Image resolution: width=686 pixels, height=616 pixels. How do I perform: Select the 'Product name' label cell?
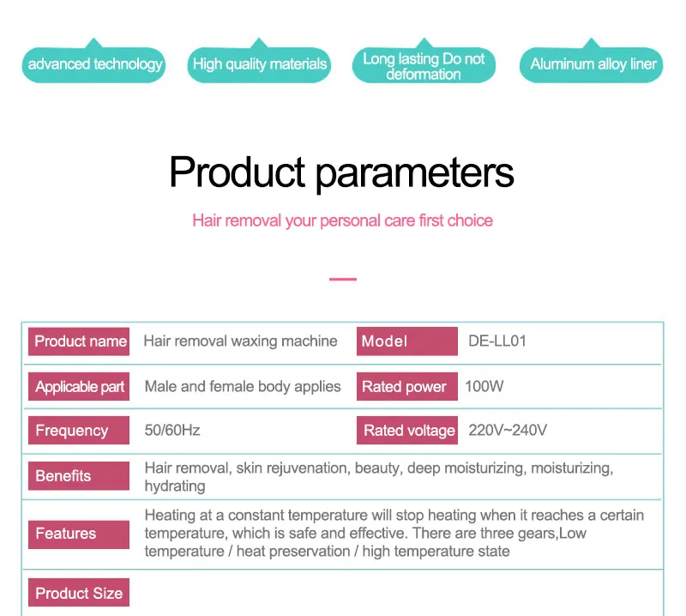(79, 341)
